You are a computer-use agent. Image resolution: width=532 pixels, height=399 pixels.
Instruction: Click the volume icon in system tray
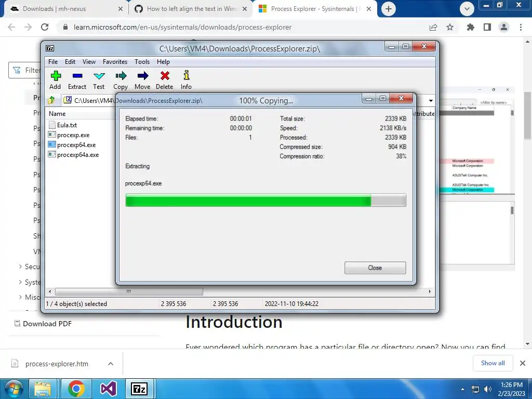487,389
